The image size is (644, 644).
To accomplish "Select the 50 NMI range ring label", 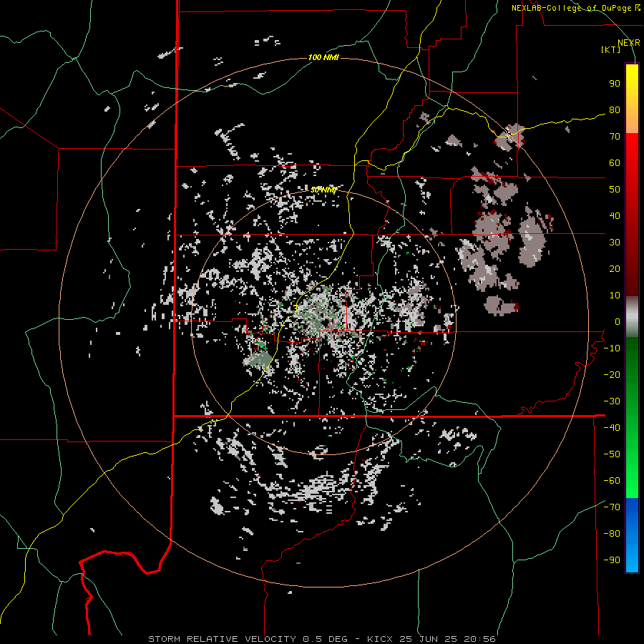I will tap(323, 190).
